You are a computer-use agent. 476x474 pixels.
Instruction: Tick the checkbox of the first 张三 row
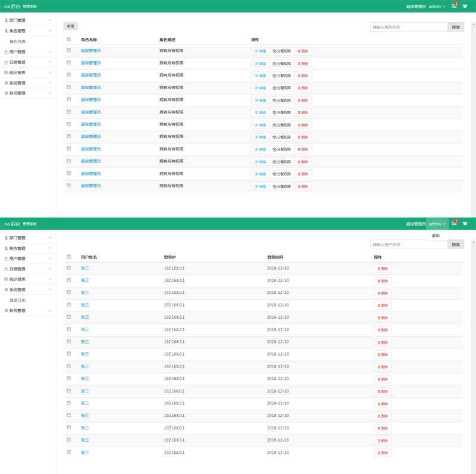pyautogui.click(x=69, y=268)
